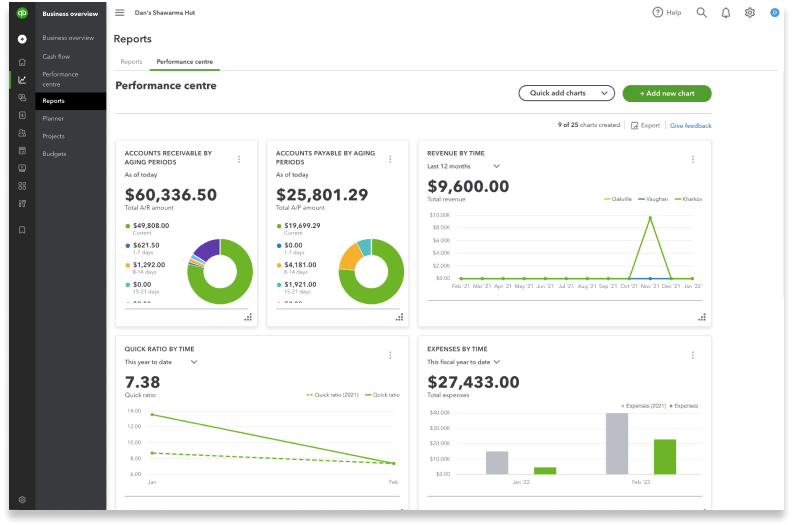Open the Last 12 months period dropdown
Screen dimensions: 792x525
tap(463, 166)
